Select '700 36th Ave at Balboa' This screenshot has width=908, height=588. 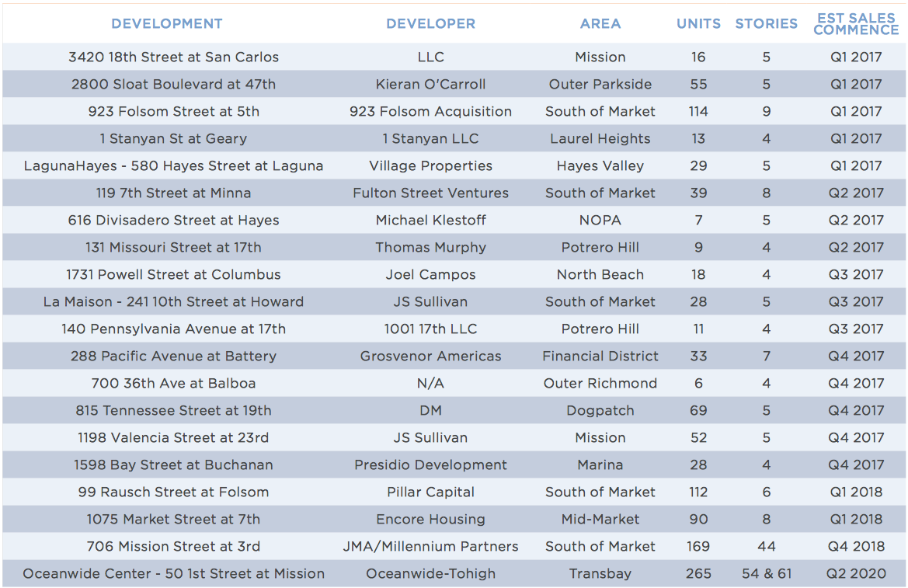[173, 384]
